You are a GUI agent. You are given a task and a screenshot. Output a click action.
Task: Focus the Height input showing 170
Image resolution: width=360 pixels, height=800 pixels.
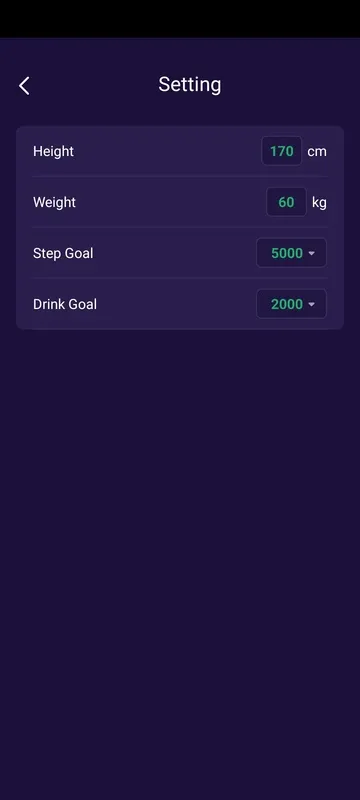pyautogui.click(x=281, y=151)
